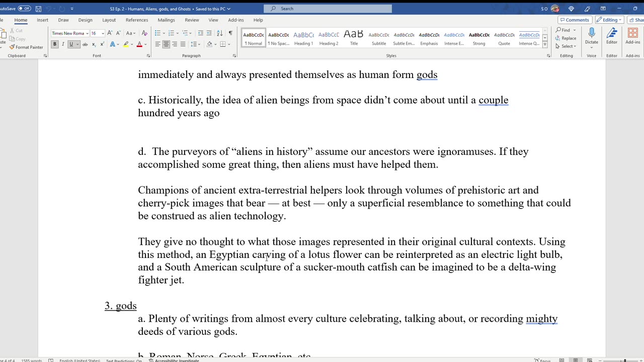Open Editing mode dropdown
Screen dimensions: 644x362
click(x=609, y=20)
